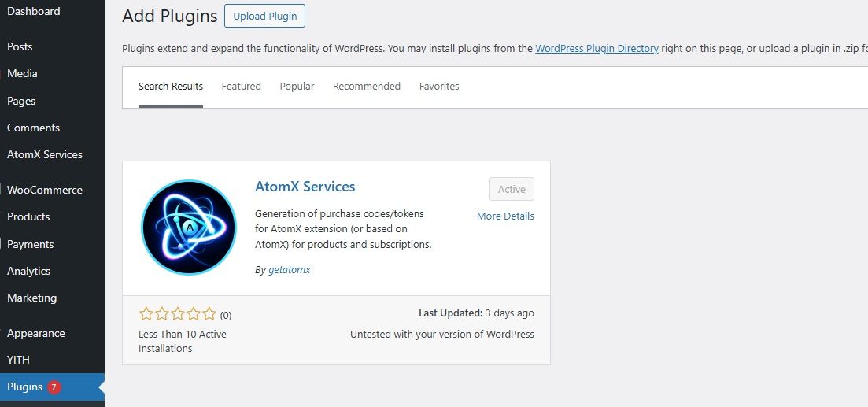Open Marketing in the sidebar

(x=31, y=298)
